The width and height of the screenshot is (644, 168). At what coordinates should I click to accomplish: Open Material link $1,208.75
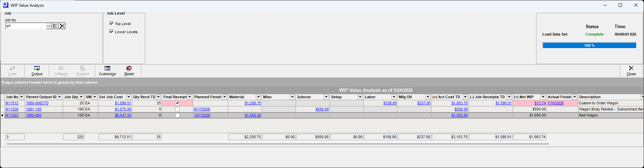tap(253, 103)
